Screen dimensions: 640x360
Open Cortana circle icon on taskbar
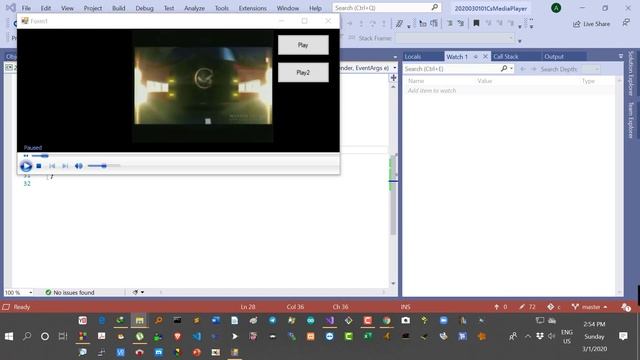[45, 336]
